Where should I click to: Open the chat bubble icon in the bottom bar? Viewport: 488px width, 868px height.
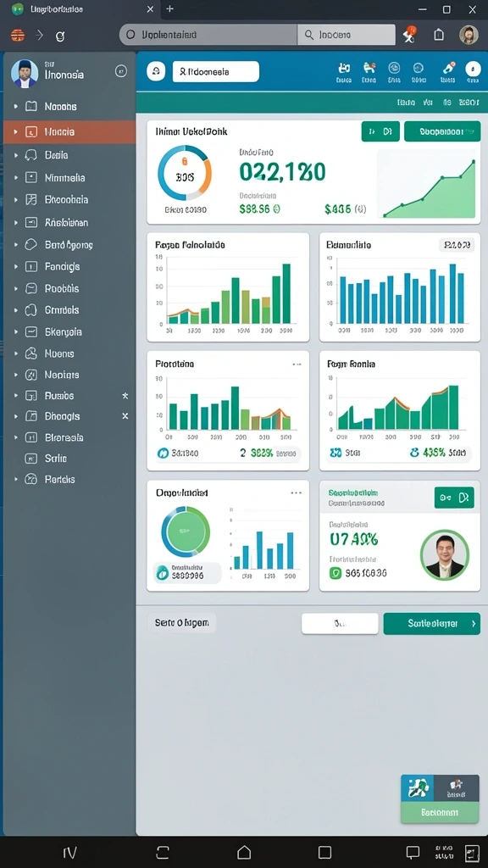pos(413,853)
